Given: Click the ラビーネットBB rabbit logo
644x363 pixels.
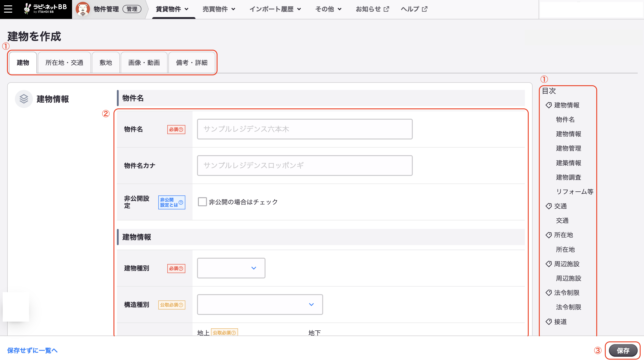Looking at the screenshot, I should [x=45, y=9].
